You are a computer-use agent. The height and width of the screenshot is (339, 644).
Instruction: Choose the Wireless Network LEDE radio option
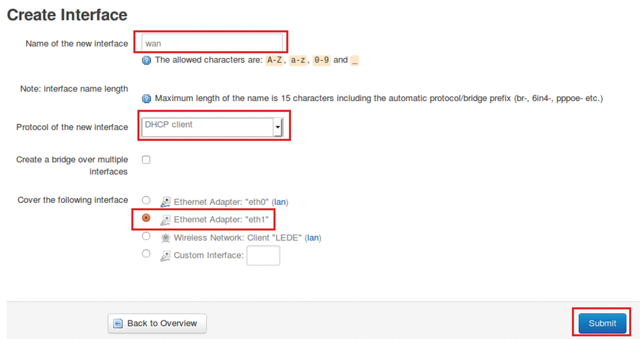(x=146, y=236)
